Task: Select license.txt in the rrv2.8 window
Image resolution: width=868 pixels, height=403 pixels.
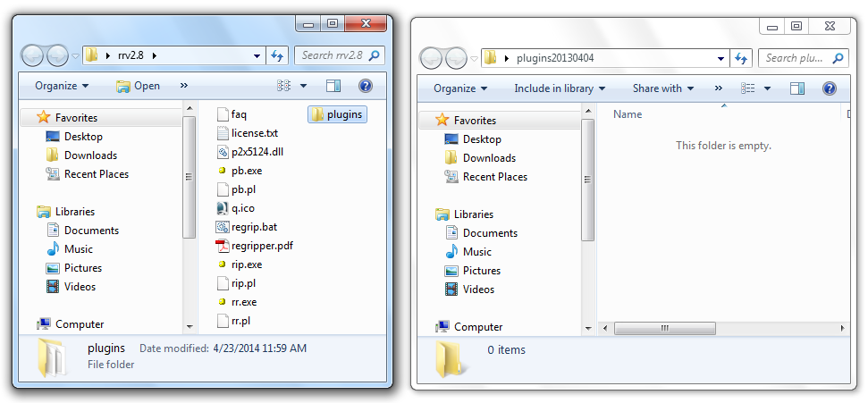Action: click(x=248, y=133)
